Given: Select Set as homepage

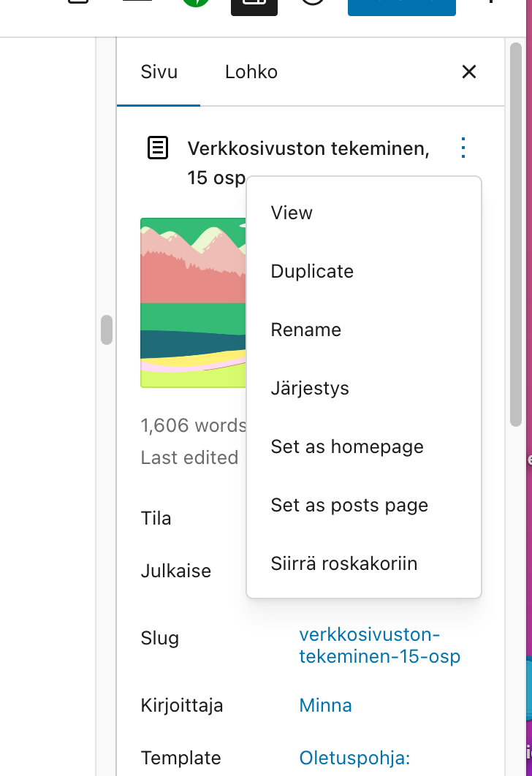Looking at the screenshot, I should tap(347, 446).
